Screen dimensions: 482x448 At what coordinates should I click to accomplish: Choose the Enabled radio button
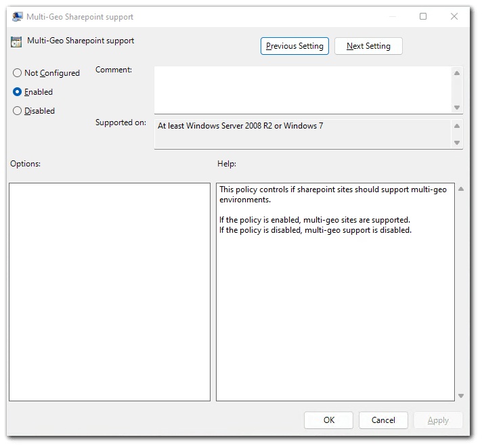pos(18,92)
